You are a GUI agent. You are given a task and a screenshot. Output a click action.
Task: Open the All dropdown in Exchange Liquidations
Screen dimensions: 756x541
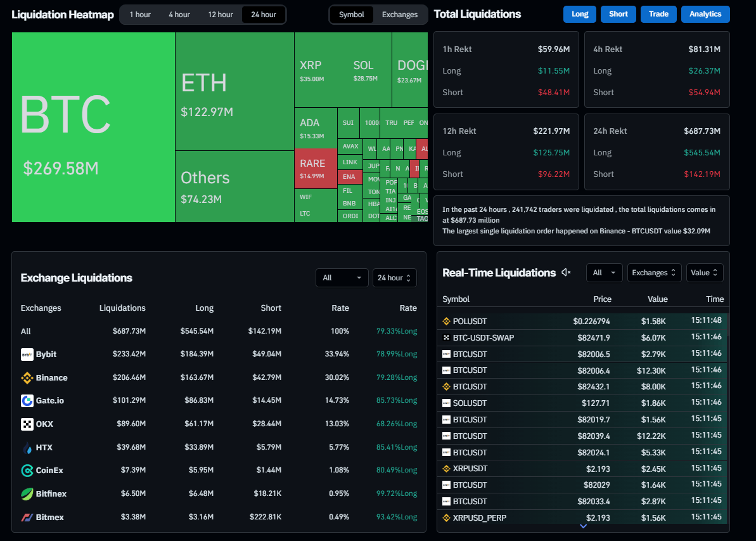[342, 278]
